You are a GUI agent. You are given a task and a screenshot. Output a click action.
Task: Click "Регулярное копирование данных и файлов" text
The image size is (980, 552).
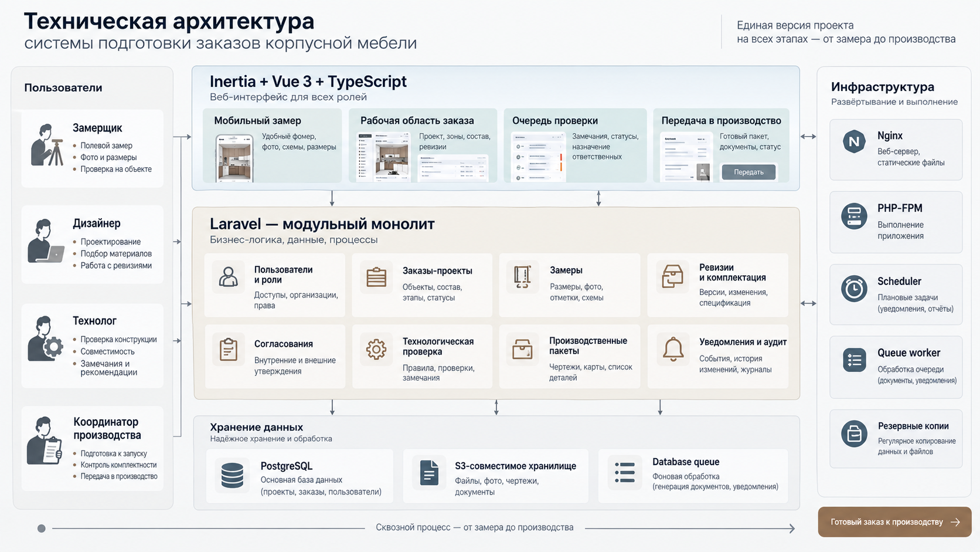click(x=917, y=446)
